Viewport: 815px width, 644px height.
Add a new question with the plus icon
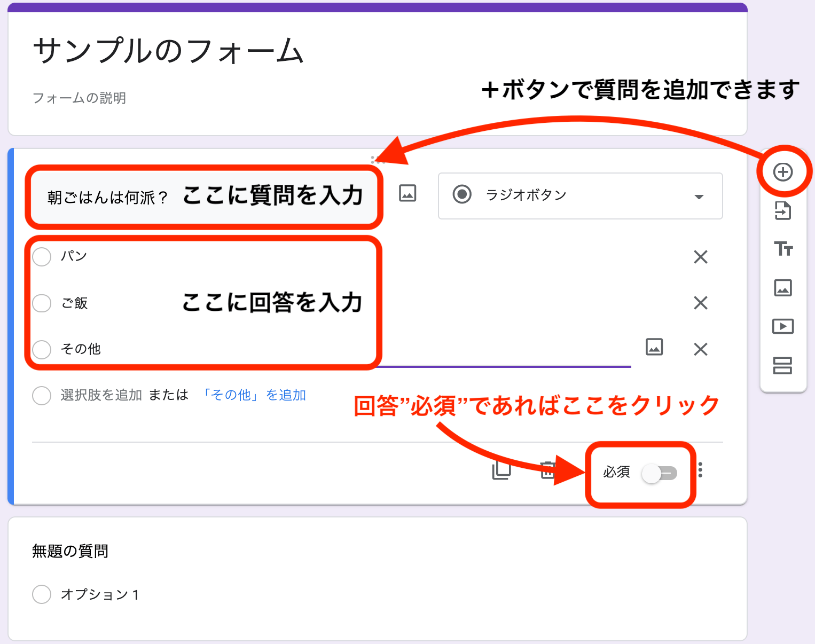tap(783, 171)
